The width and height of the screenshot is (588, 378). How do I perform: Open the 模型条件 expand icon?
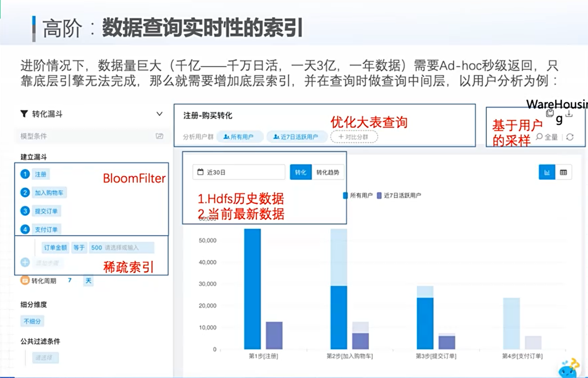pos(159,136)
